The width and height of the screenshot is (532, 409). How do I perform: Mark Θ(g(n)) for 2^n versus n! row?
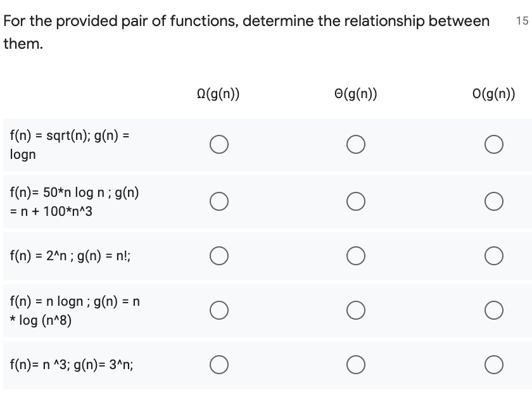356,256
